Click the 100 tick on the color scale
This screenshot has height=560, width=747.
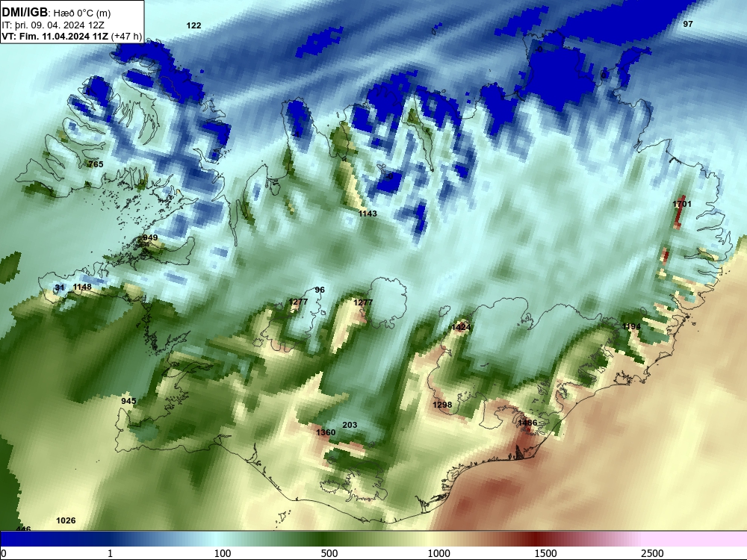click(x=223, y=553)
